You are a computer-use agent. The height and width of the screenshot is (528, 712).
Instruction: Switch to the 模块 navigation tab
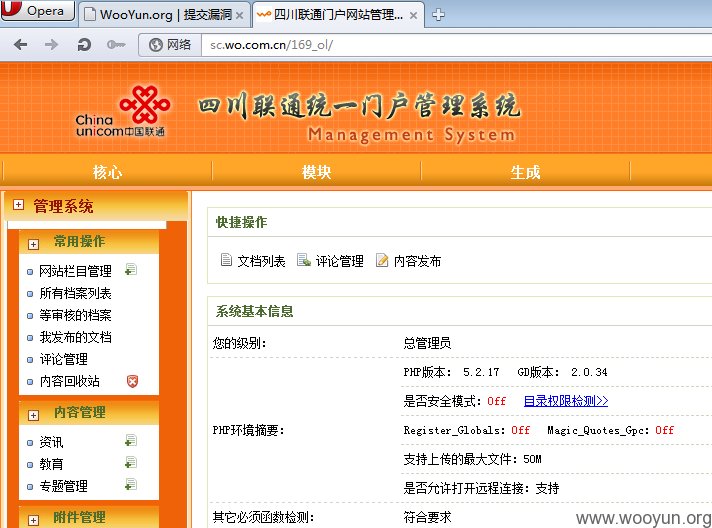316,172
